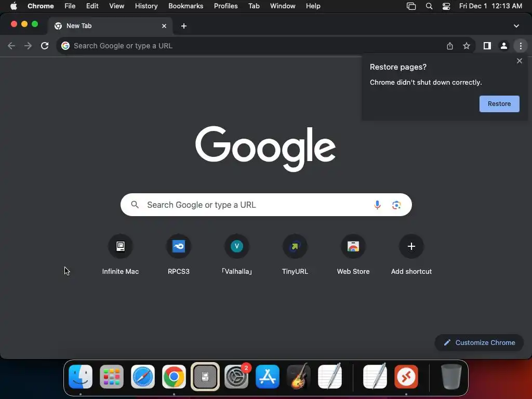Open Control Center in menu bar
Image resolution: width=532 pixels, height=399 pixels.
pyautogui.click(x=446, y=6)
